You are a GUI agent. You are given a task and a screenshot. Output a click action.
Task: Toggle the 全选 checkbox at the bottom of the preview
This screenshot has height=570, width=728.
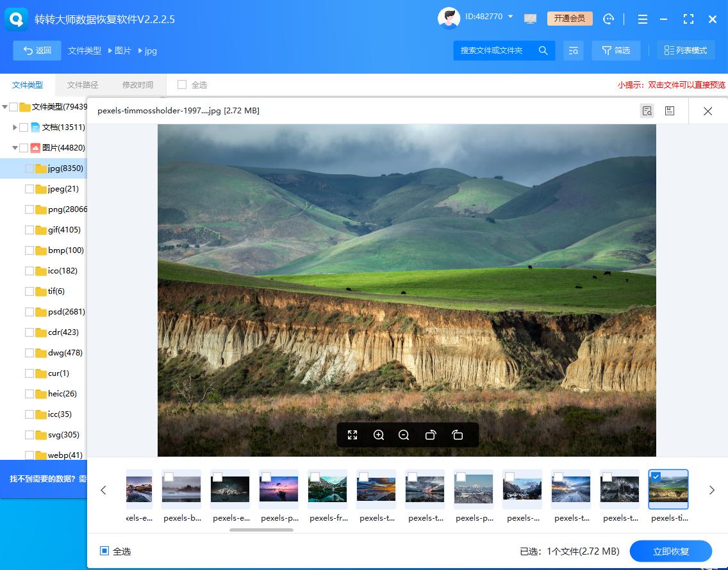[104, 551]
